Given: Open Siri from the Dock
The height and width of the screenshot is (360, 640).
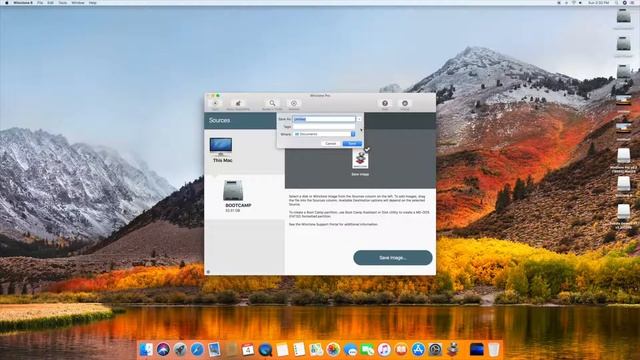Looking at the screenshot, I should click(163, 350).
